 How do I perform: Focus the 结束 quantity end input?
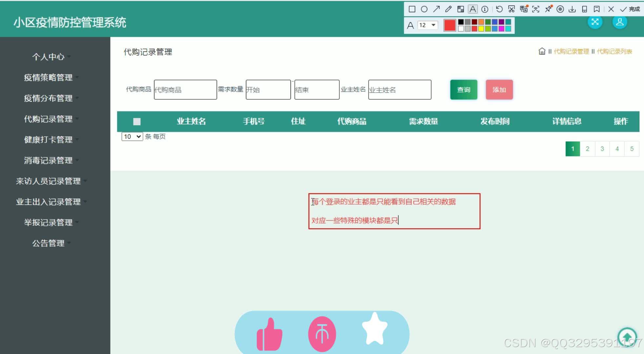coord(317,89)
